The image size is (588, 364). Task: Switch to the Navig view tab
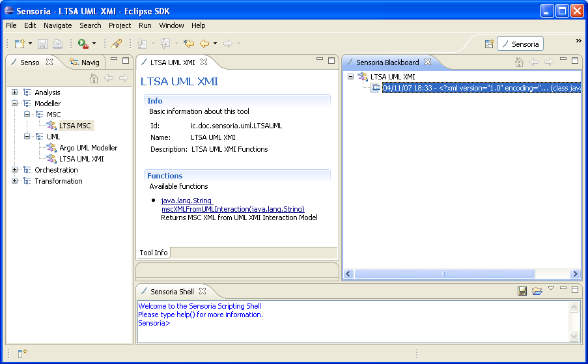point(85,63)
